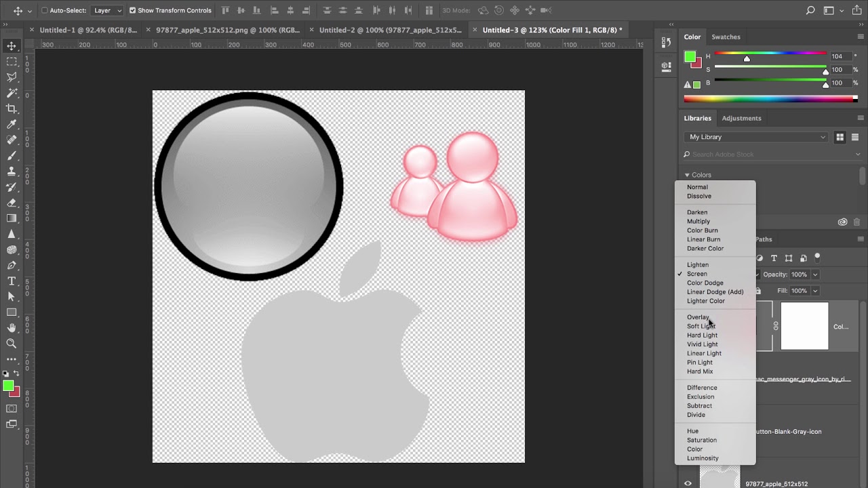Uncheck Show Transform Controls

[132, 11]
